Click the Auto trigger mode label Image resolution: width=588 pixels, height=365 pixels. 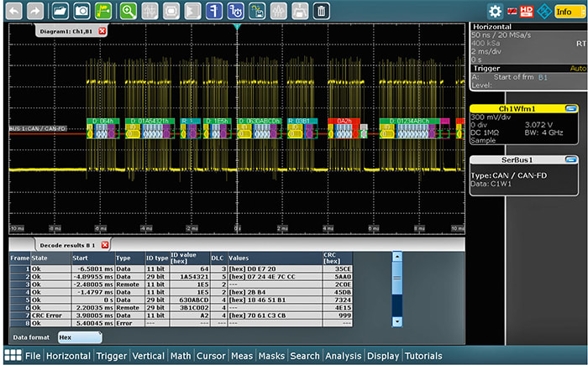578,68
